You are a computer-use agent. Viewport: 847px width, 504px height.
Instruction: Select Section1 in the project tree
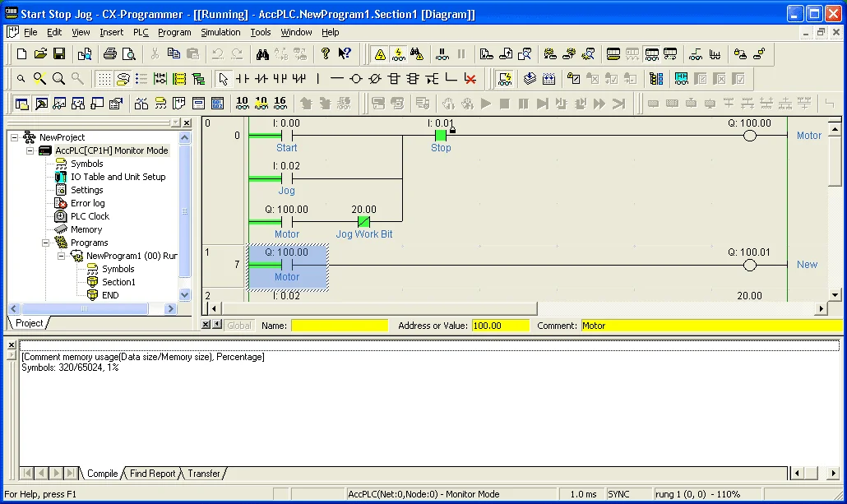tap(119, 282)
